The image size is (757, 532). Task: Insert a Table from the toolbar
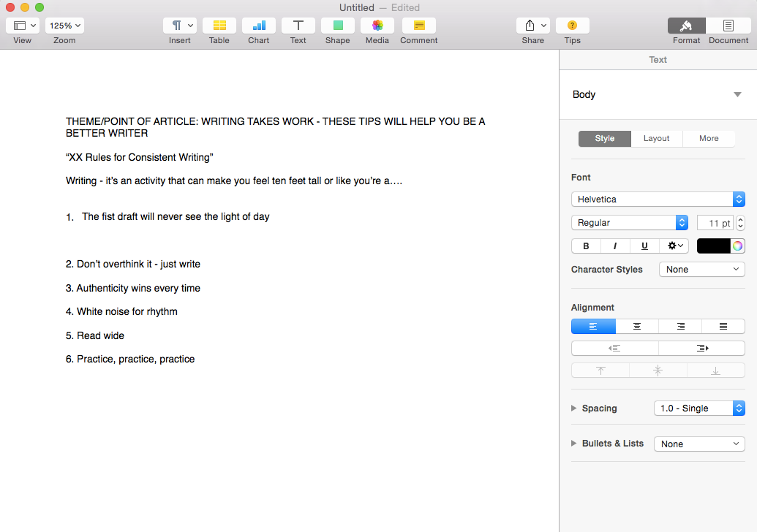219,26
